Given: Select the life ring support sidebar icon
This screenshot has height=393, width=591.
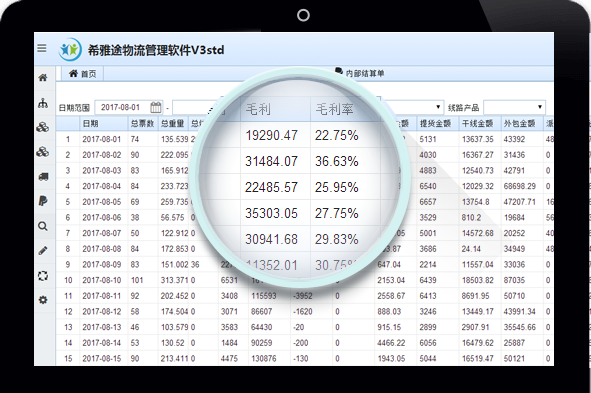Looking at the screenshot, I should click(x=43, y=275).
